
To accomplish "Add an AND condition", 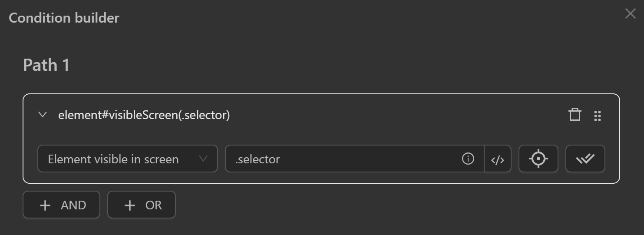I will (61, 205).
